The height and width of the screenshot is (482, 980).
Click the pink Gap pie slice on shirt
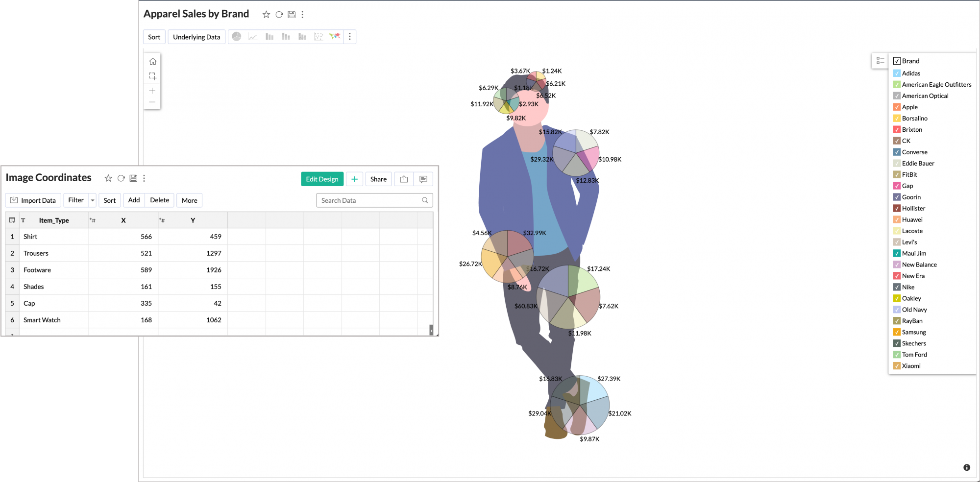[590, 158]
